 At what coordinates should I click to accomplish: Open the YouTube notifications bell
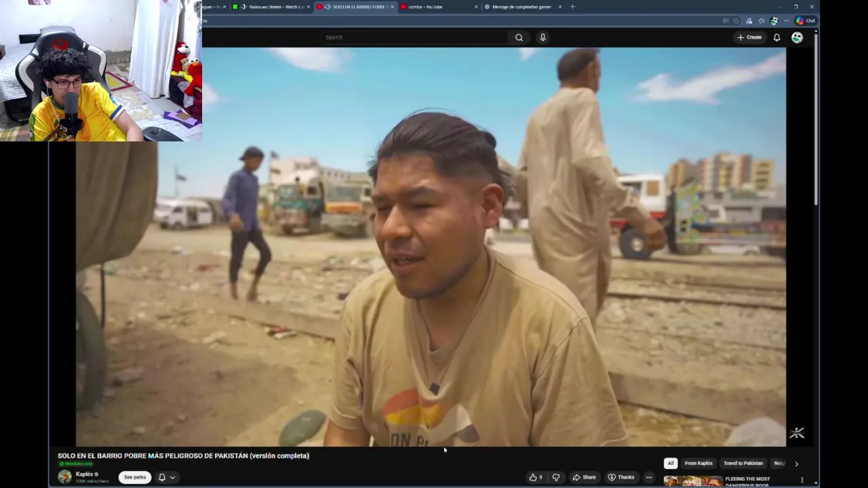pyautogui.click(x=776, y=37)
